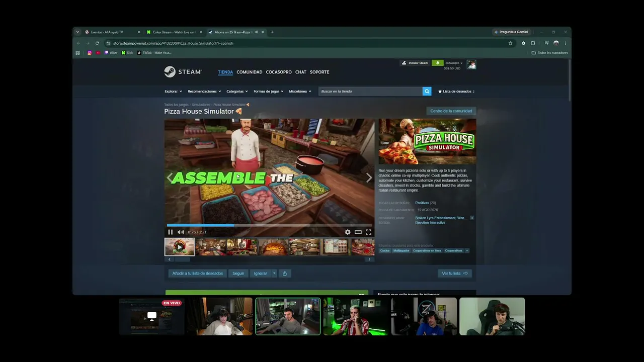Open the CHAT menu item
This screenshot has width=644, height=362.
[x=301, y=72]
